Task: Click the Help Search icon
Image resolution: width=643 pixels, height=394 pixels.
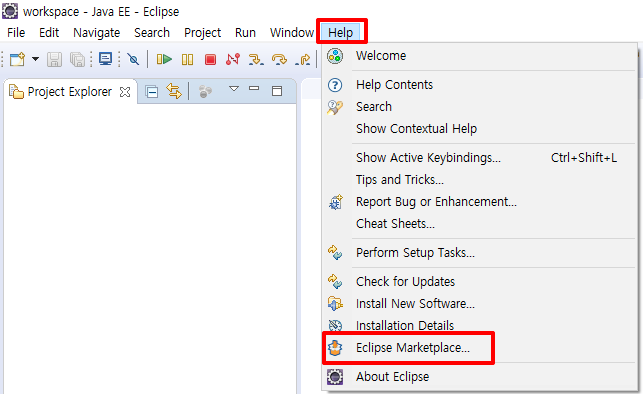Action: coord(335,107)
